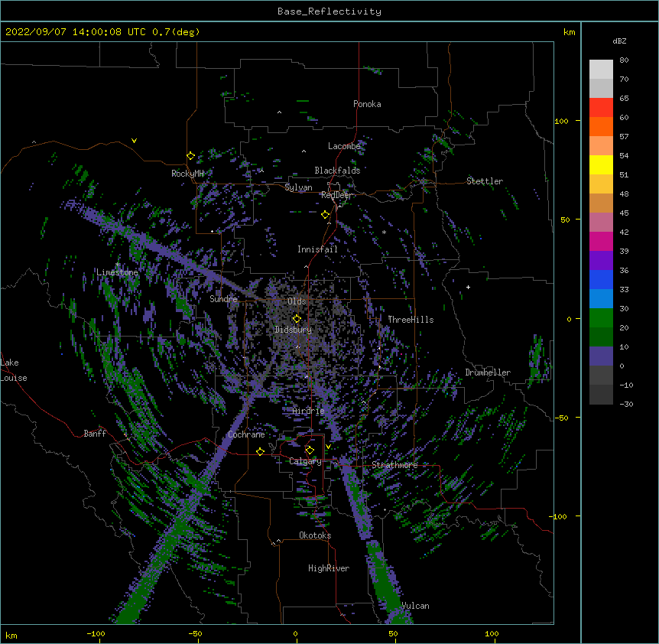659x644 pixels.
Task: Select the red 60–65 dBZ legend swatch
Action: 601,107
